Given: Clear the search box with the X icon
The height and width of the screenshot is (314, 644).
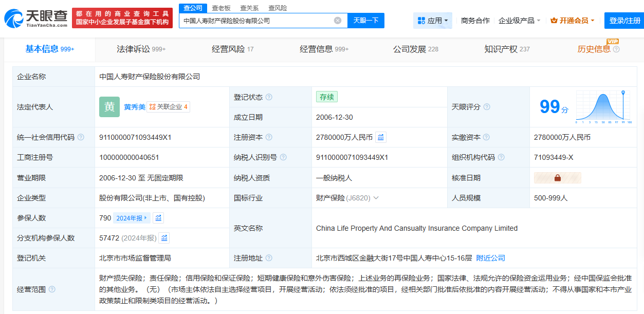Looking at the screenshot, I should 338,21.
